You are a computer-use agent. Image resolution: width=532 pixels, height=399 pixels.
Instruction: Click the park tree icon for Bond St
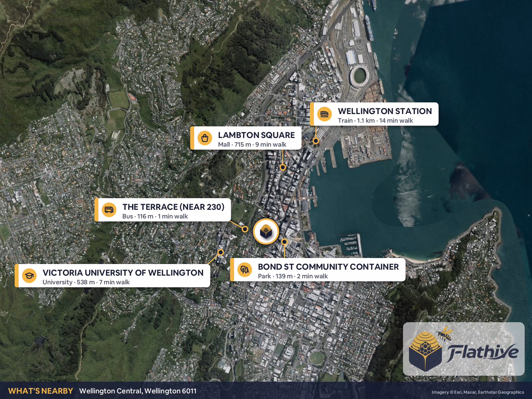245,270
